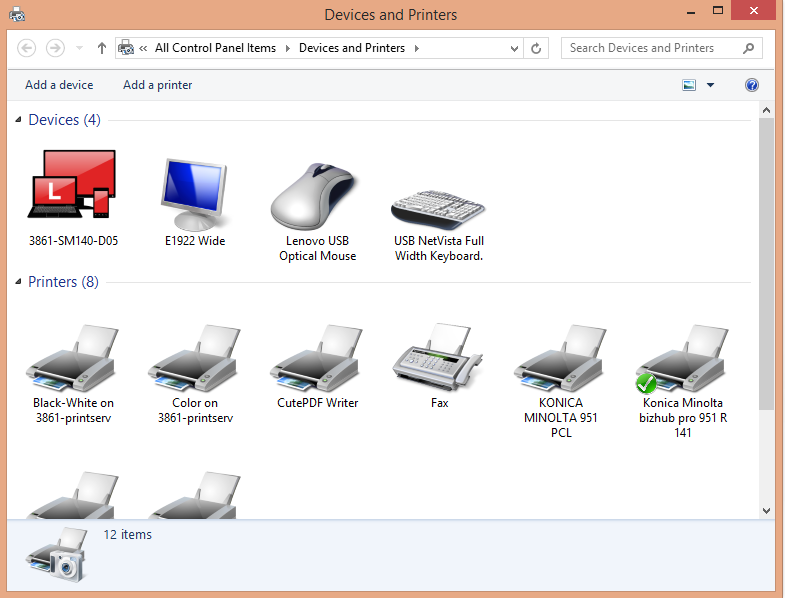The image size is (785, 598).
Task: Select the KONICA MINOLTA 951 PCL printer icon
Action: [560, 358]
